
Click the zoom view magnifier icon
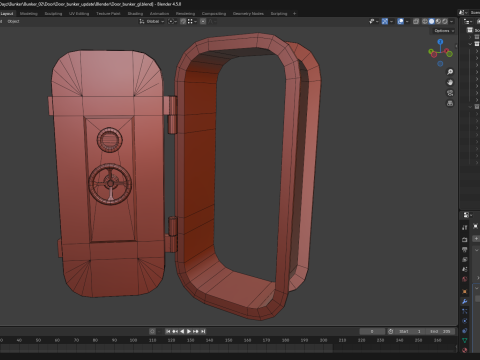[450, 72]
